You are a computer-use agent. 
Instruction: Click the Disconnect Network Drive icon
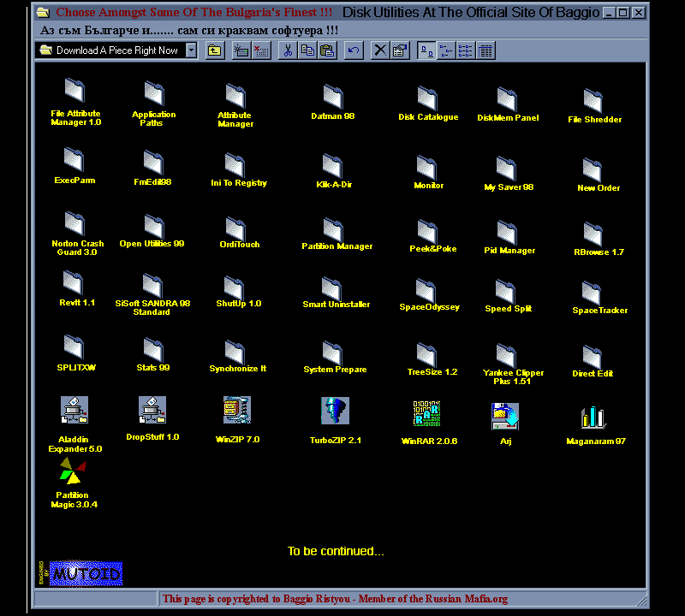click(x=261, y=50)
